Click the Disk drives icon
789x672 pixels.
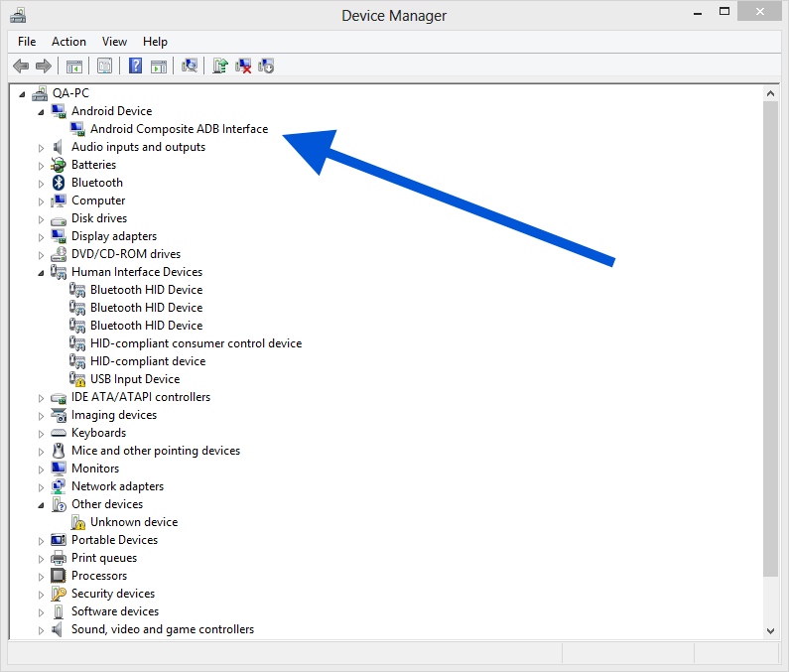(x=59, y=220)
